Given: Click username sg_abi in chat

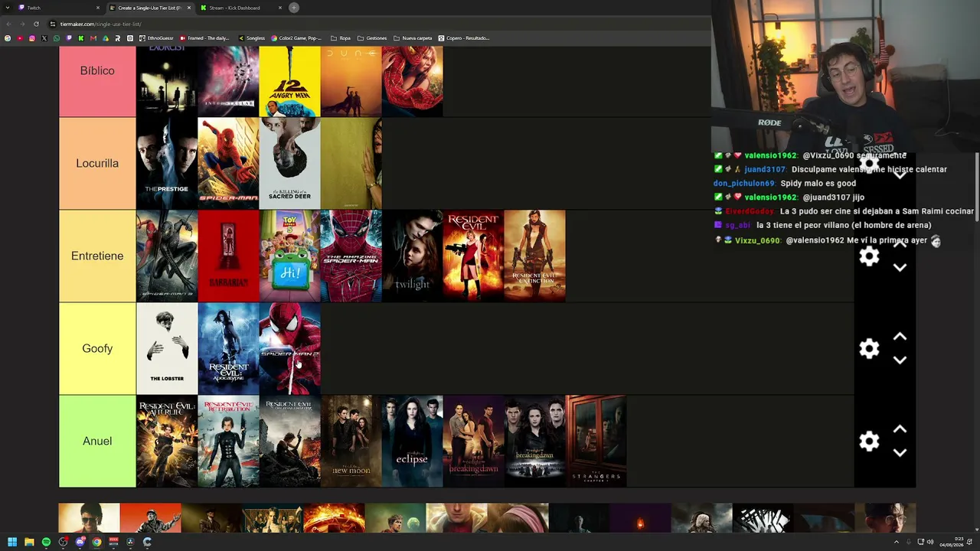Looking at the screenshot, I should click(x=740, y=225).
